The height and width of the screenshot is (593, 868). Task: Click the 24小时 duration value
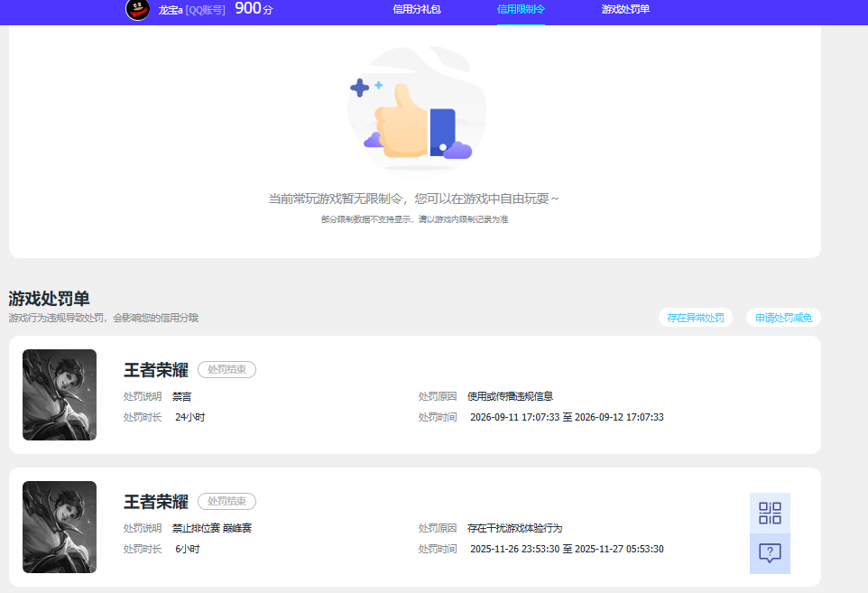[189, 418]
